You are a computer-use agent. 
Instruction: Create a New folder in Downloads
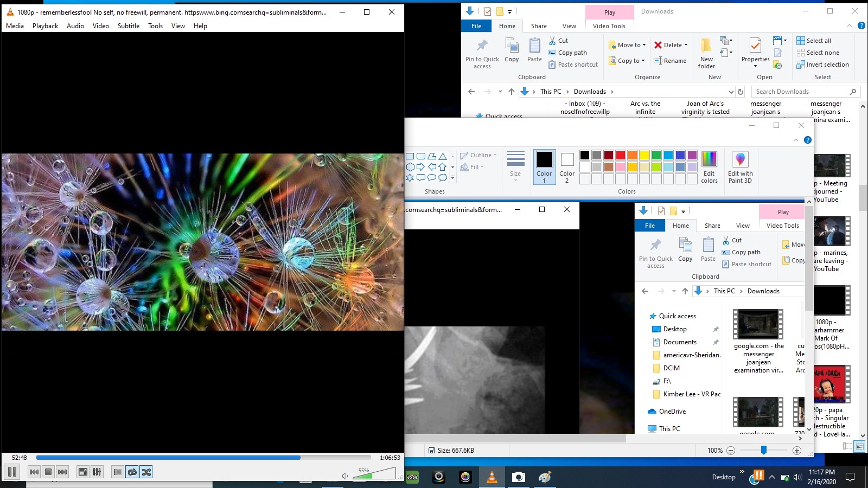click(x=706, y=54)
